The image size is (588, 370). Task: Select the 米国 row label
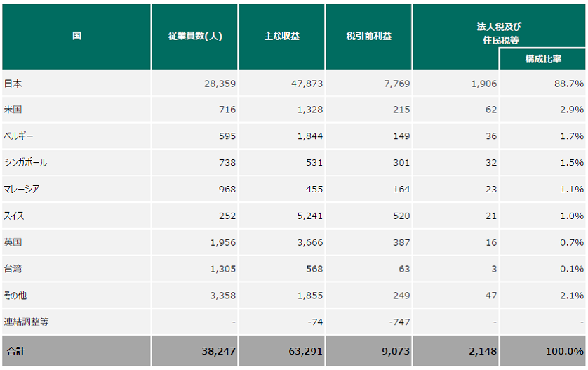click(13, 110)
